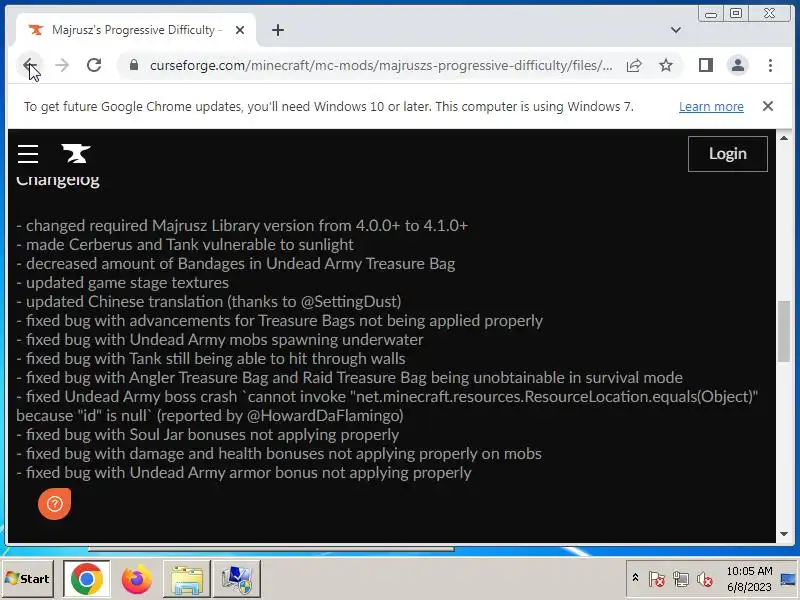The image size is (800, 600).
Task: Dismiss the Chrome update notification bar
Action: [x=768, y=106]
